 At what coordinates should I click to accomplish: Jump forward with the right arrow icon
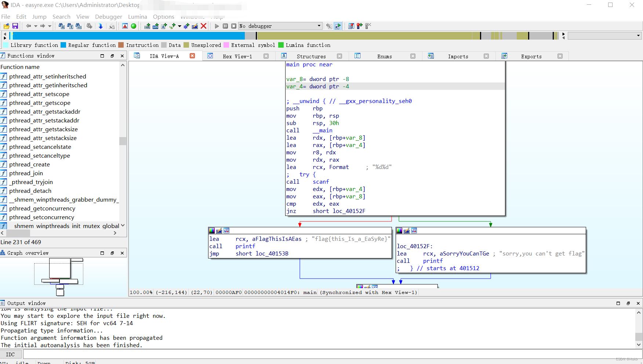coord(43,26)
